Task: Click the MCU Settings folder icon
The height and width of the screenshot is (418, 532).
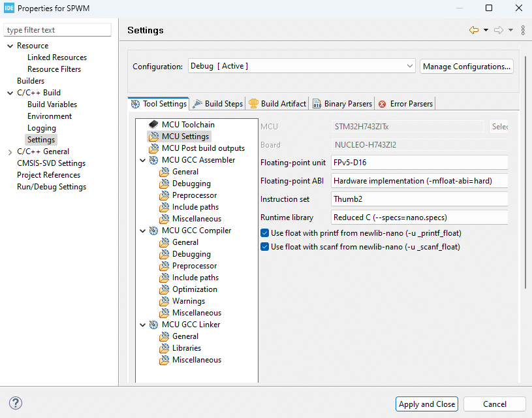Action: coord(153,137)
